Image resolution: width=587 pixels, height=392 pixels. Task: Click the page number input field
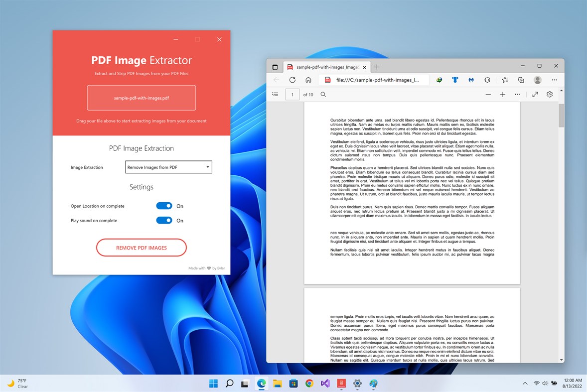point(293,94)
